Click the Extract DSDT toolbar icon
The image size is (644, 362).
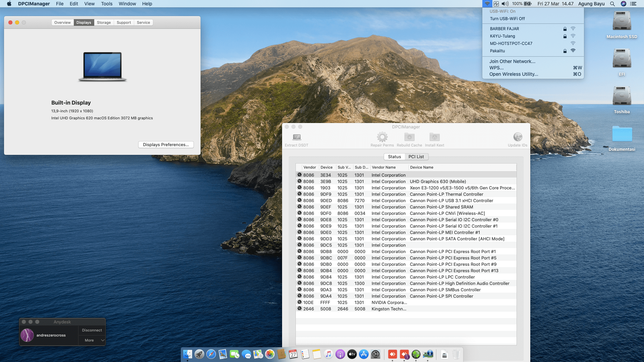pyautogui.click(x=297, y=137)
